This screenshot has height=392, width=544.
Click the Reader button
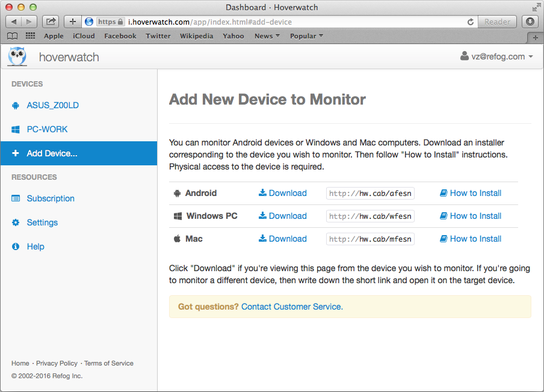[497, 22]
